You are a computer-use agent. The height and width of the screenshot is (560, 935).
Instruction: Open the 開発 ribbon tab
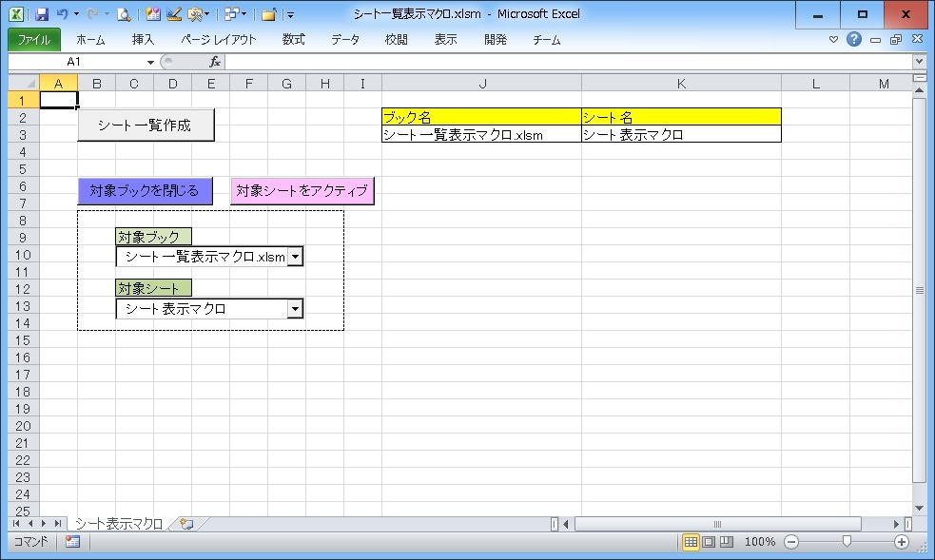click(x=496, y=39)
